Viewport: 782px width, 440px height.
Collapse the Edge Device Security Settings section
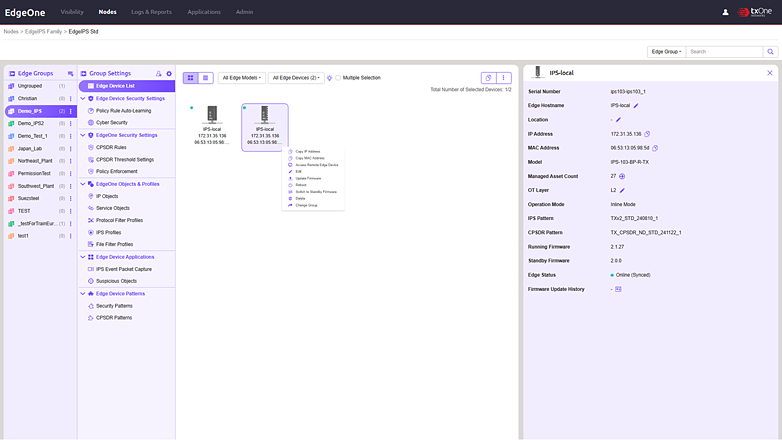pyautogui.click(x=83, y=99)
